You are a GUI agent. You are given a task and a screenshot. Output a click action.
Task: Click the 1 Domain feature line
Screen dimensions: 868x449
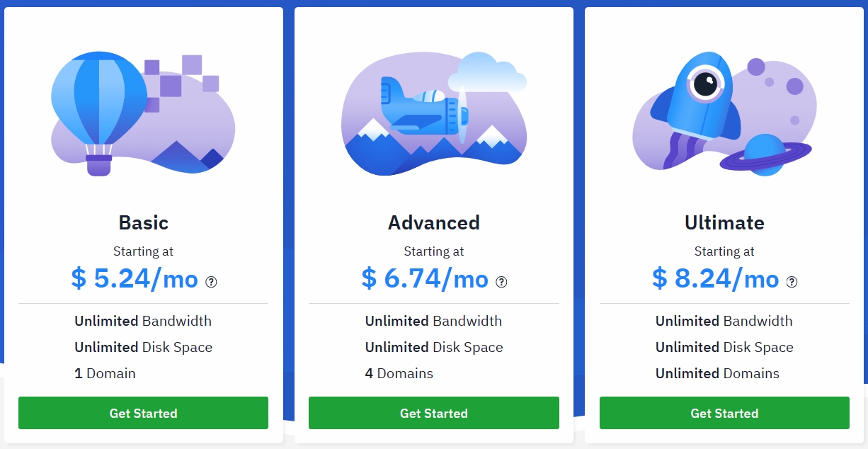(105, 373)
